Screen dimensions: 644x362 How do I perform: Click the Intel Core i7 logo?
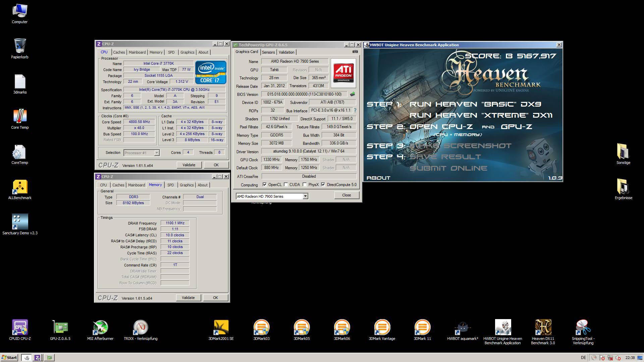[211, 72]
